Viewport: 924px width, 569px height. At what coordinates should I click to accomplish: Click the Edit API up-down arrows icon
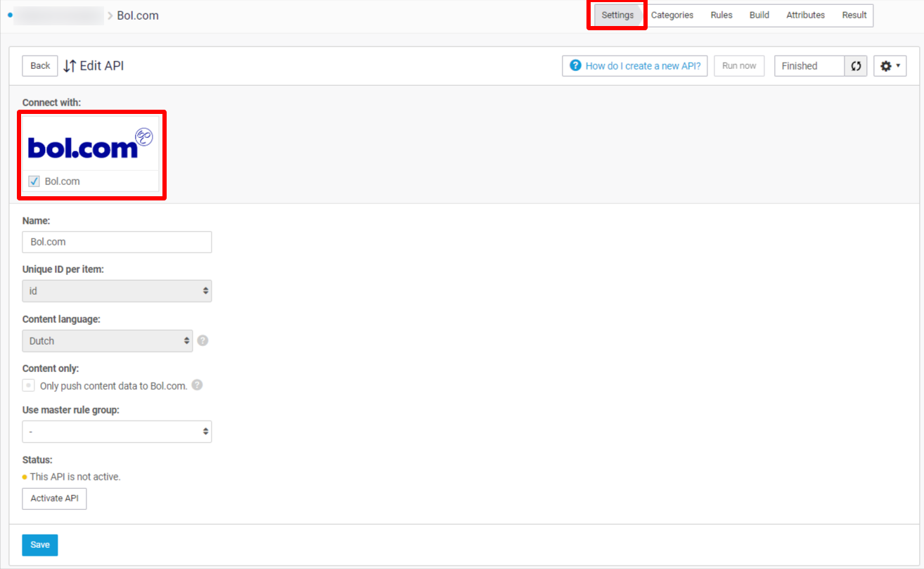pyautogui.click(x=70, y=66)
